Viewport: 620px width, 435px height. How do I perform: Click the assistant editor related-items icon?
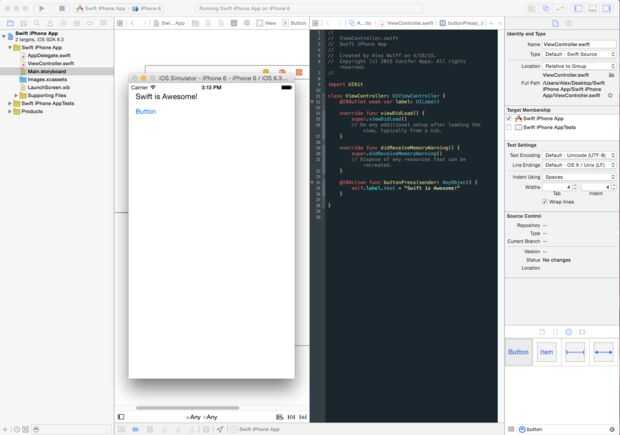316,23
